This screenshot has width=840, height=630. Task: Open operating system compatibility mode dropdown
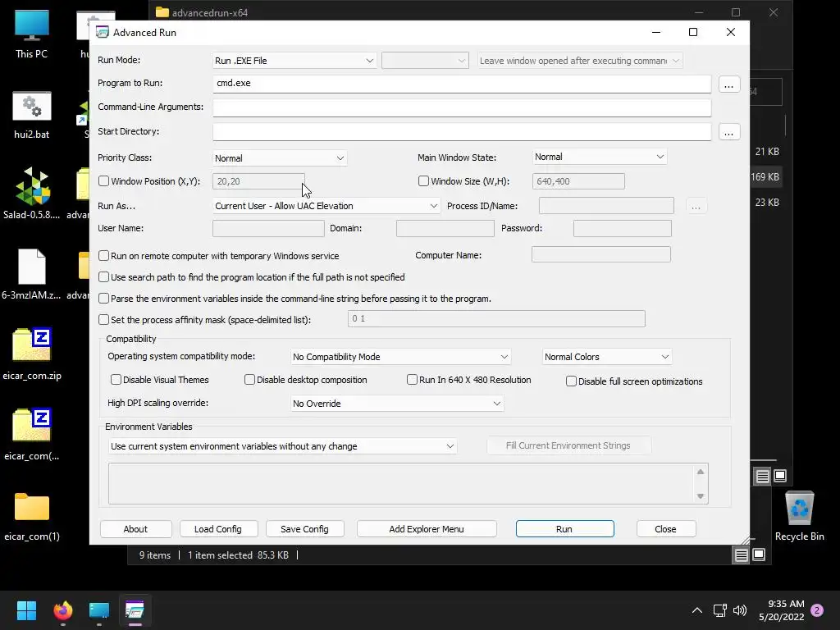(x=400, y=357)
